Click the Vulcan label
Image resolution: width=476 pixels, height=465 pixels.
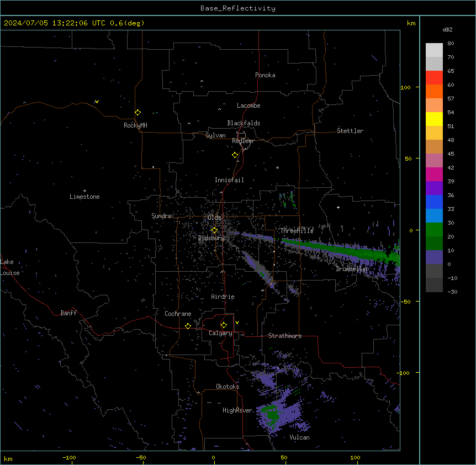pyautogui.click(x=299, y=437)
